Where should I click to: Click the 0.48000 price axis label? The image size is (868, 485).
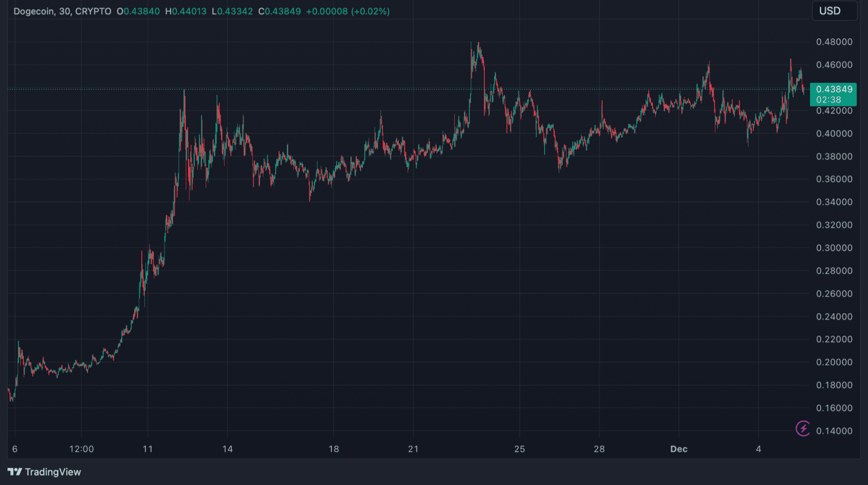tap(834, 42)
